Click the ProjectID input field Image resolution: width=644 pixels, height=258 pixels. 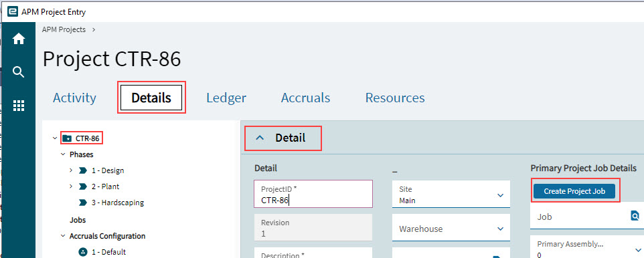tap(313, 194)
